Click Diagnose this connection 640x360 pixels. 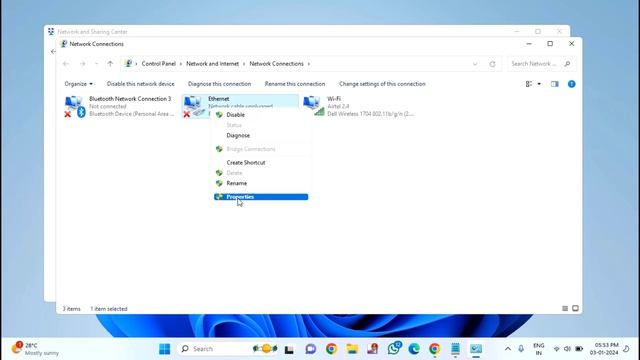[219, 84]
